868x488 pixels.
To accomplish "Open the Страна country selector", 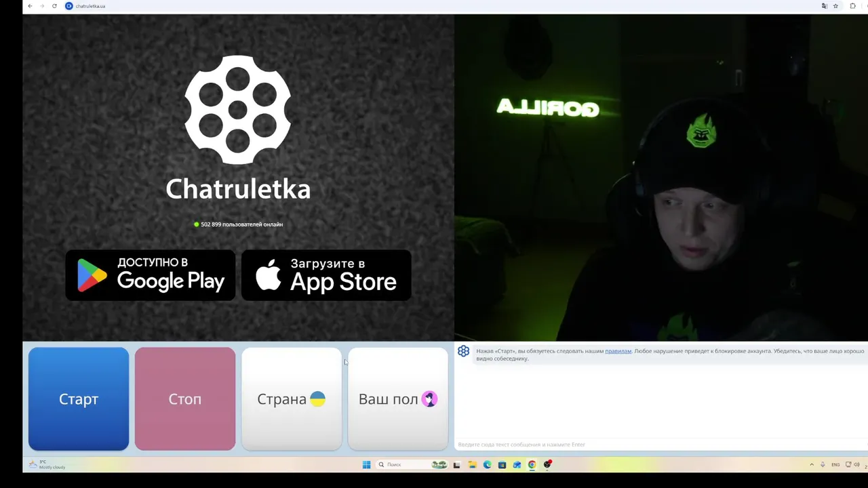I will click(x=292, y=399).
